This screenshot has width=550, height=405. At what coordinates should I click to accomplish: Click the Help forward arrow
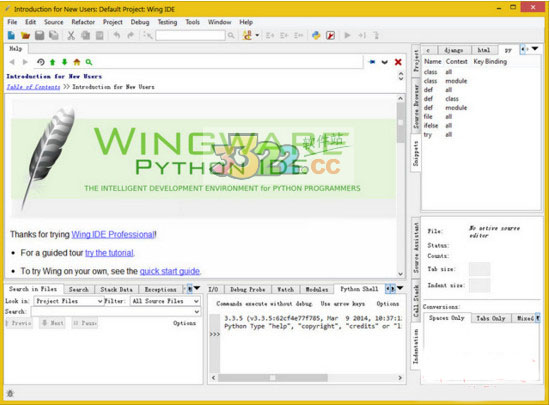[x=25, y=62]
